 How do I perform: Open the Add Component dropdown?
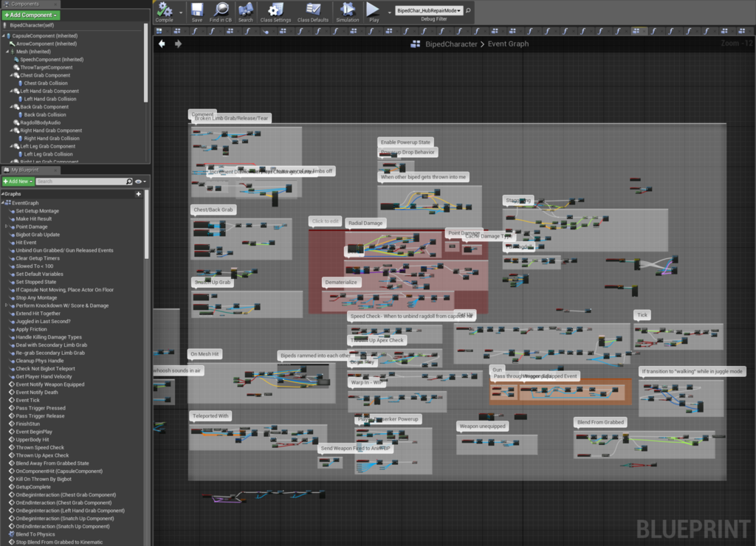(x=30, y=15)
